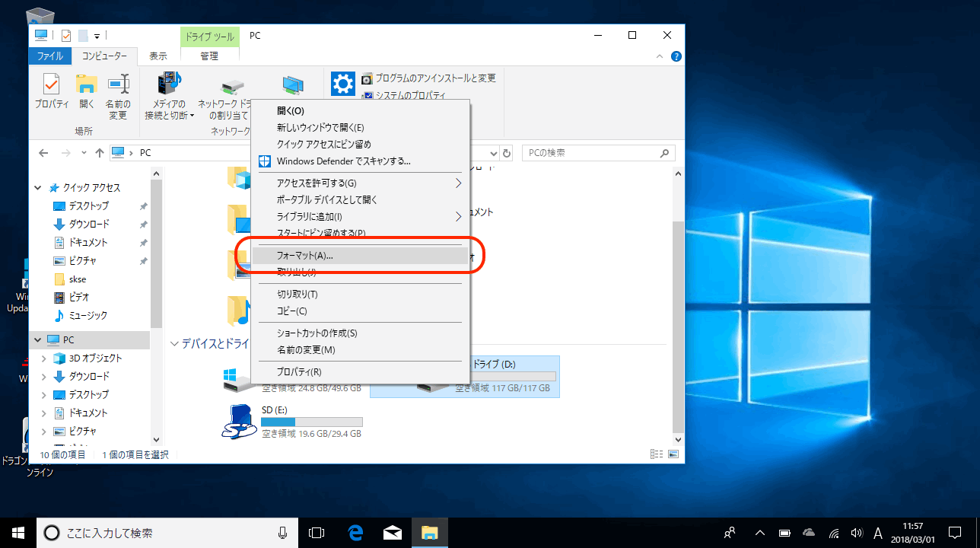Open the ファイル tab

[x=50, y=56]
